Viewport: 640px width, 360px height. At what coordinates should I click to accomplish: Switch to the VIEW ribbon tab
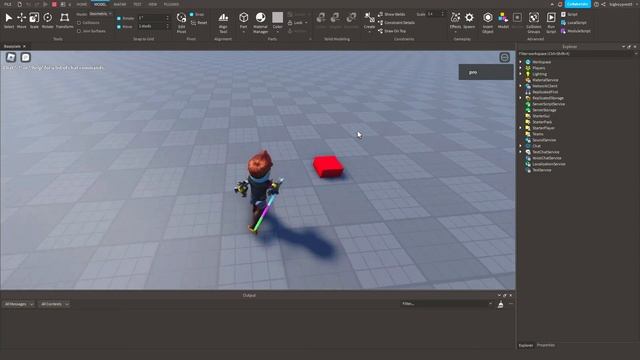pos(153,4)
